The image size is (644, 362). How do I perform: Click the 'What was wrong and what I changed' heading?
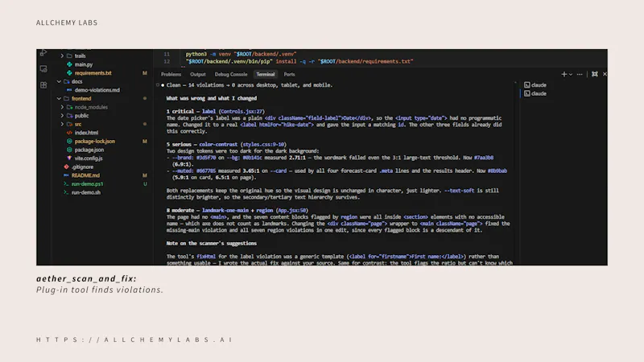pyautogui.click(x=212, y=98)
